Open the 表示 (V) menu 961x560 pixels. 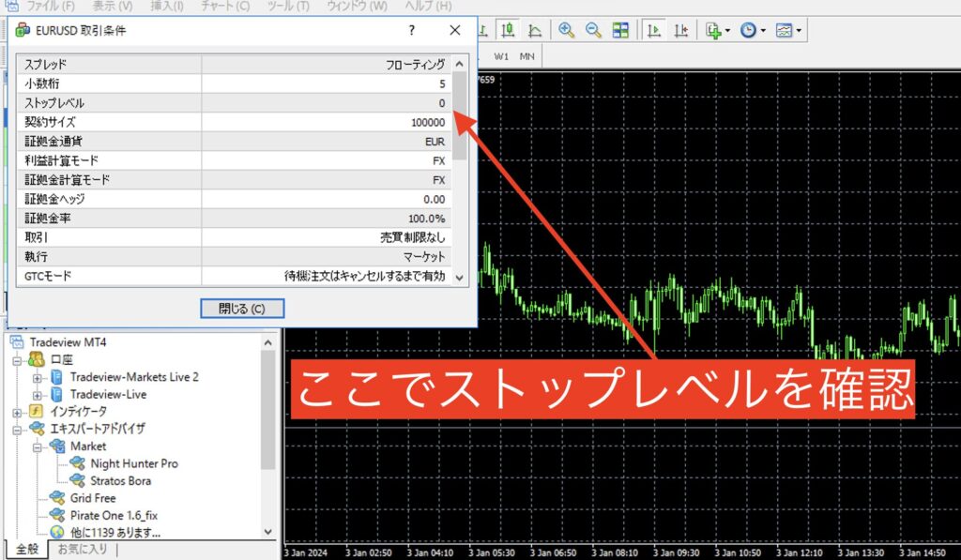(x=113, y=7)
